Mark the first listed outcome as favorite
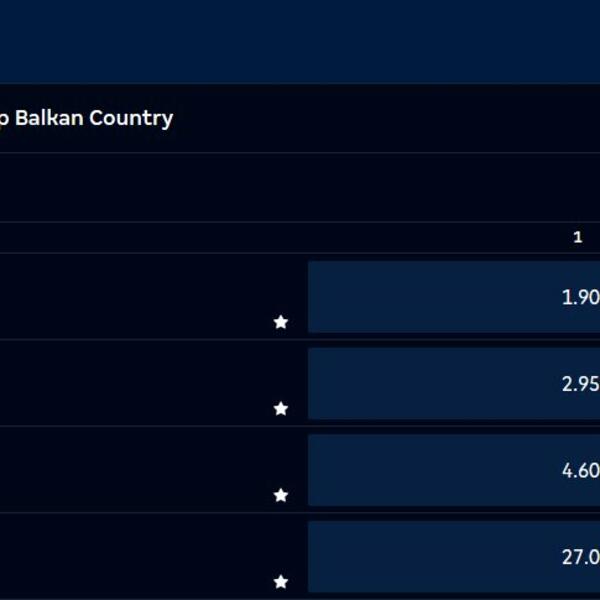 click(x=281, y=322)
